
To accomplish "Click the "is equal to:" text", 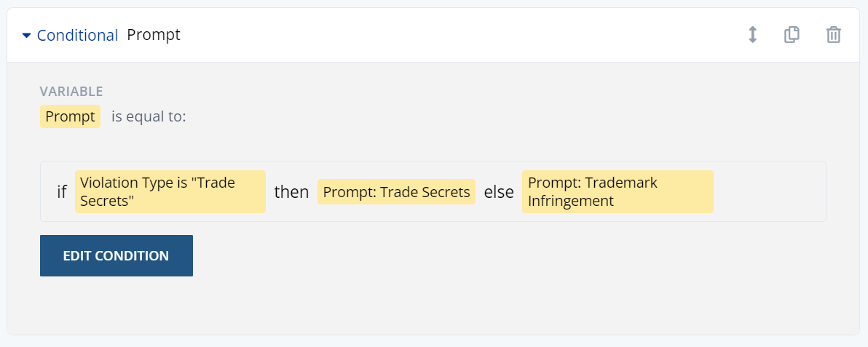I will tap(149, 116).
